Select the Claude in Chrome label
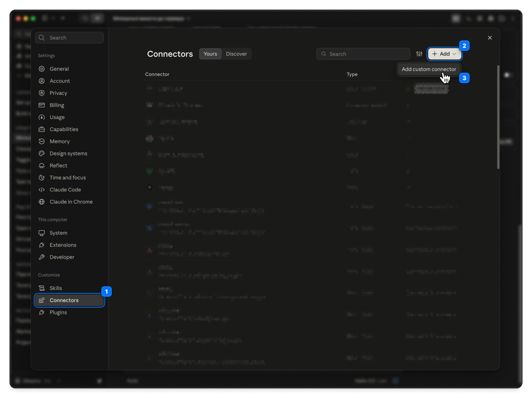 71,202
